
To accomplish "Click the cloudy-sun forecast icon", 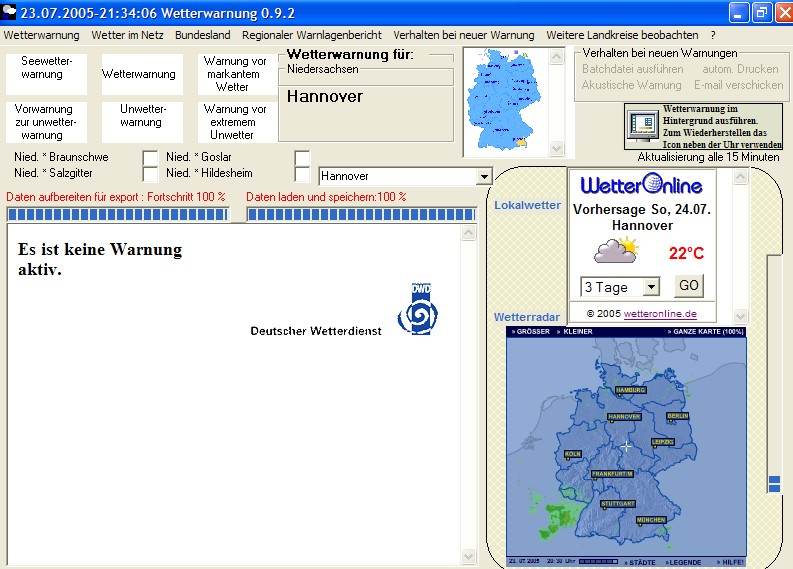I will (615, 251).
